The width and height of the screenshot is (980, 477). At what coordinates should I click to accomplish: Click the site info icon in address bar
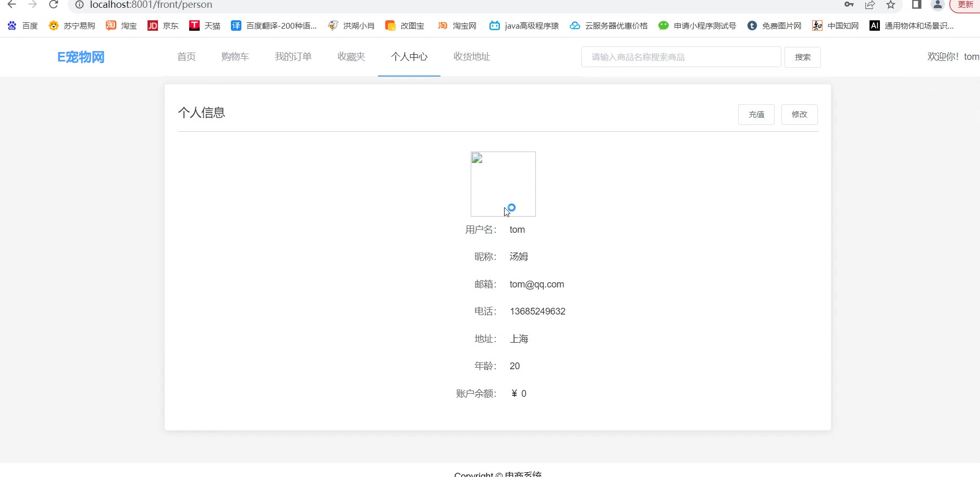pyautogui.click(x=79, y=5)
